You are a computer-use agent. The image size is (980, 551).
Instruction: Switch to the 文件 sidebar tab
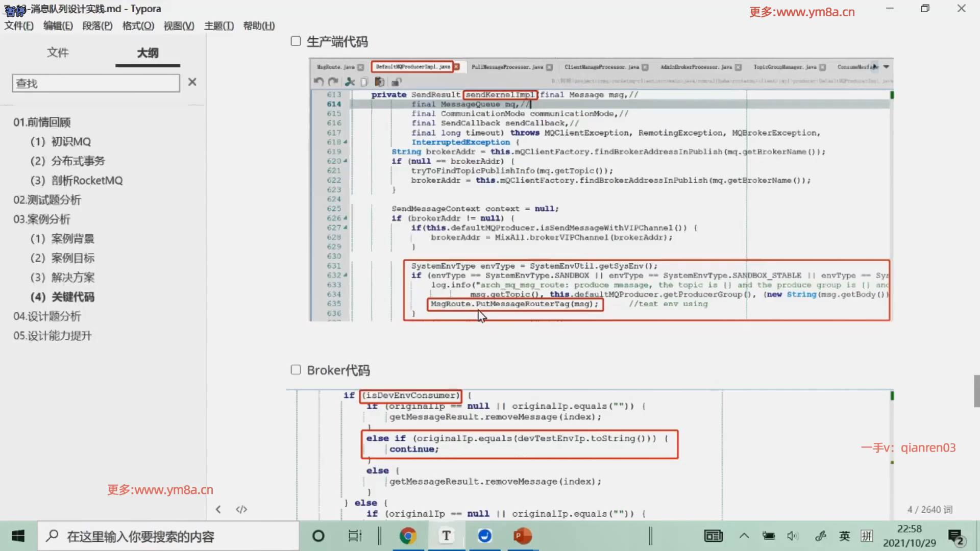pyautogui.click(x=58, y=53)
